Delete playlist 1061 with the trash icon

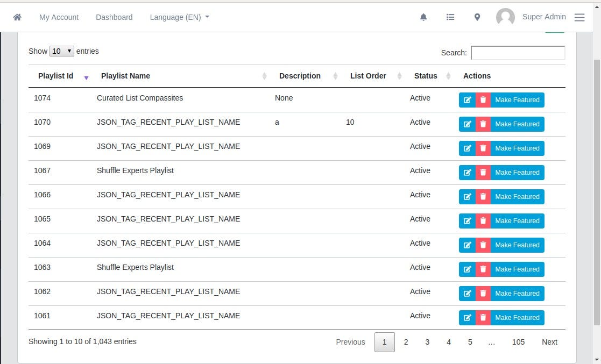click(484, 317)
